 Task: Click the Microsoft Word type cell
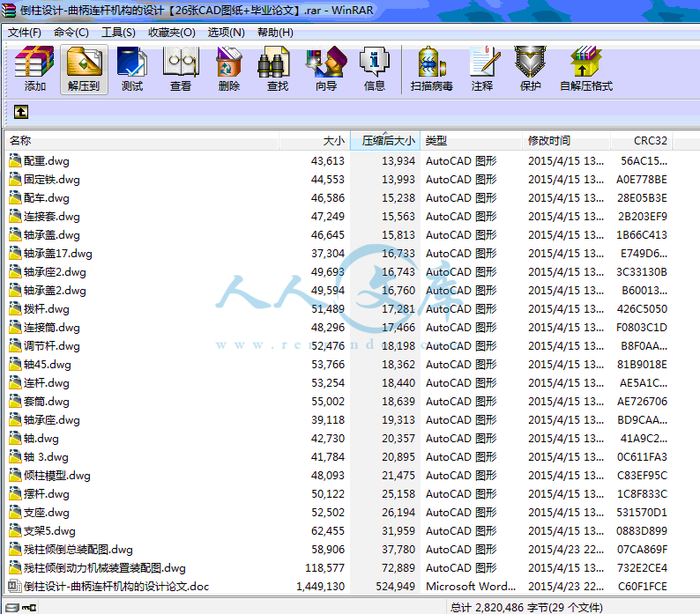tap(471, 587)
